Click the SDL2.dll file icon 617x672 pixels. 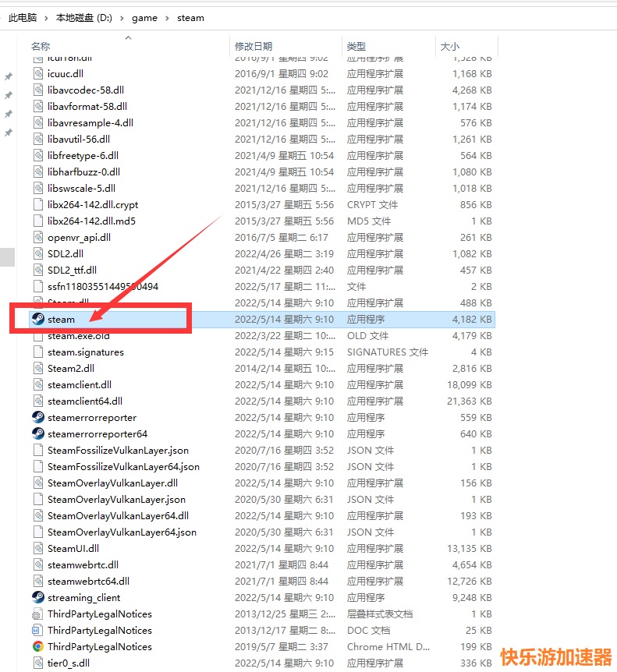38,253
